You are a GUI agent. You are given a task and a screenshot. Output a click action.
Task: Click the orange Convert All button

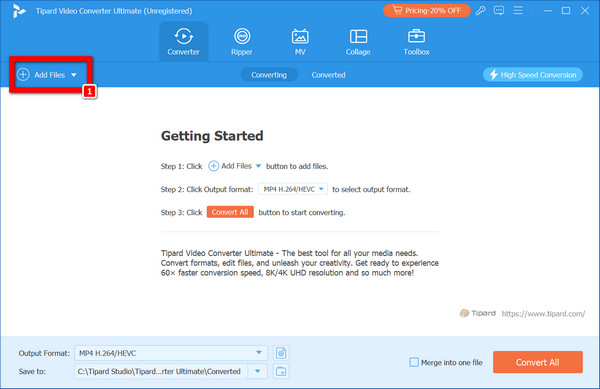tap(538, 362)
